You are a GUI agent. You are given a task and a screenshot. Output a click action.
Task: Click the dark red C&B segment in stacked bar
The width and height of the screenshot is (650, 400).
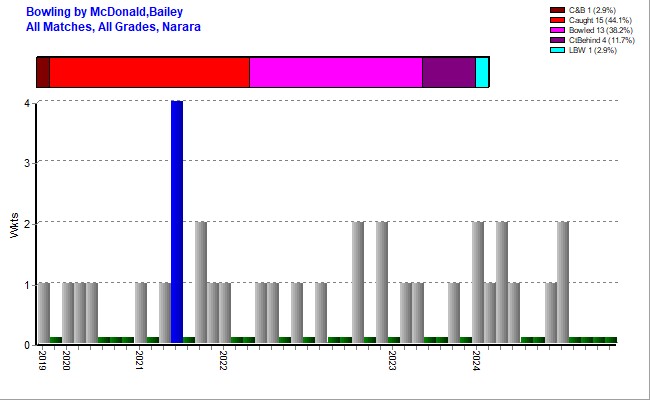[43, 72]
